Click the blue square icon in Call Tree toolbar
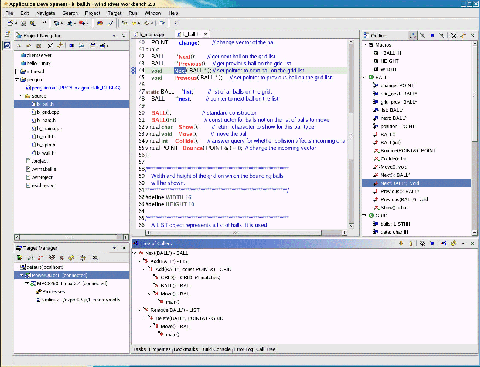The image size is (480, 367). 432,244
